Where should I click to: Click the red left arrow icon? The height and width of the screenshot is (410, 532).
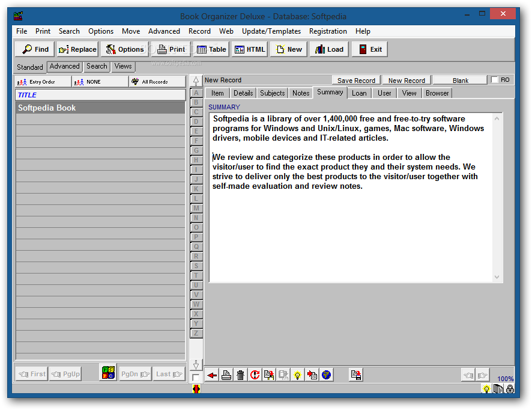212,375
